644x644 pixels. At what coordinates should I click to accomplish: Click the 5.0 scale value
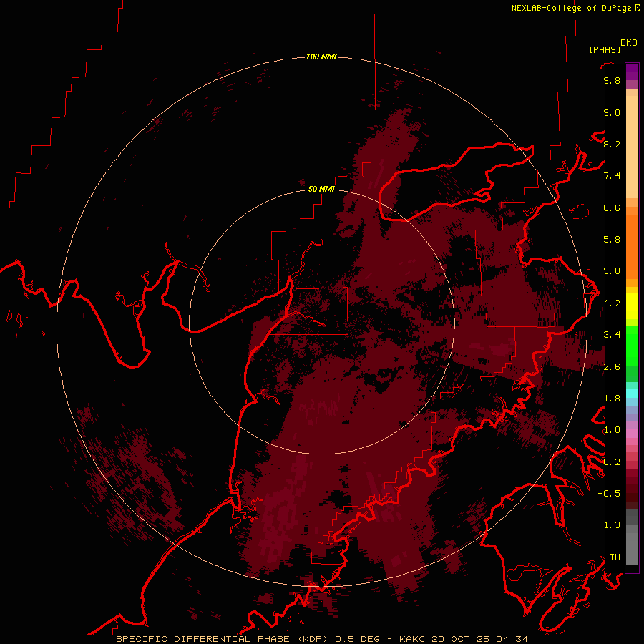click(x=612, y=271)
